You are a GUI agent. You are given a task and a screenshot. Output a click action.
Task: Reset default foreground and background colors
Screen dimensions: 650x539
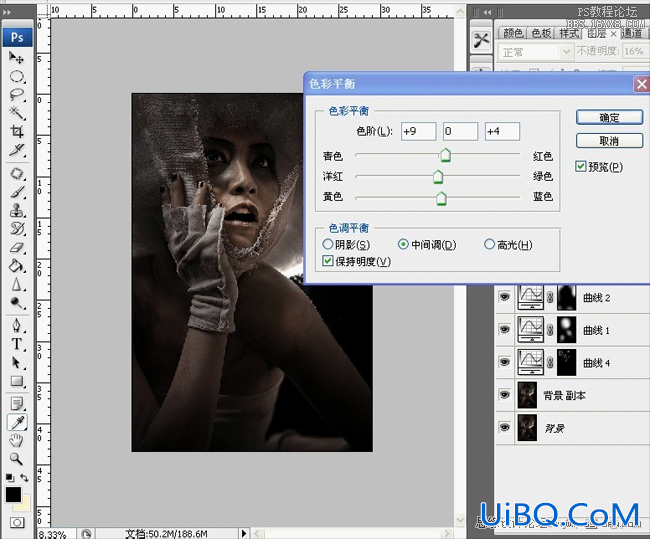pyautogui.click(x=10, y=478)
